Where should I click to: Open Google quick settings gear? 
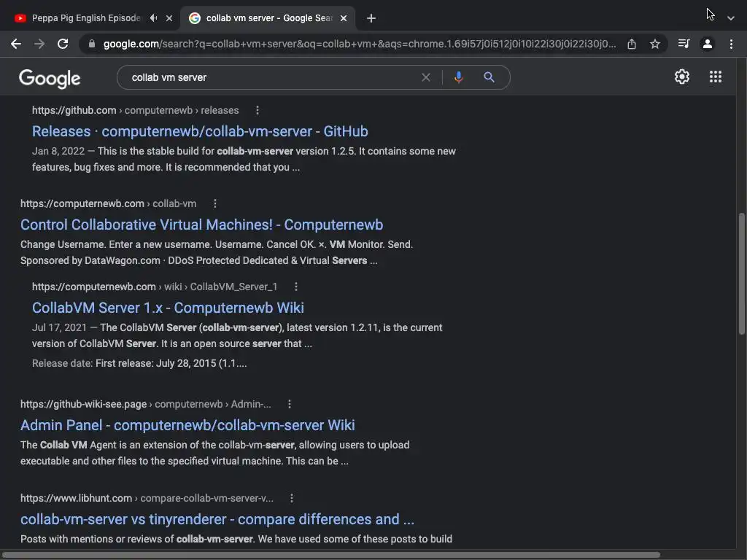(682, 77)
